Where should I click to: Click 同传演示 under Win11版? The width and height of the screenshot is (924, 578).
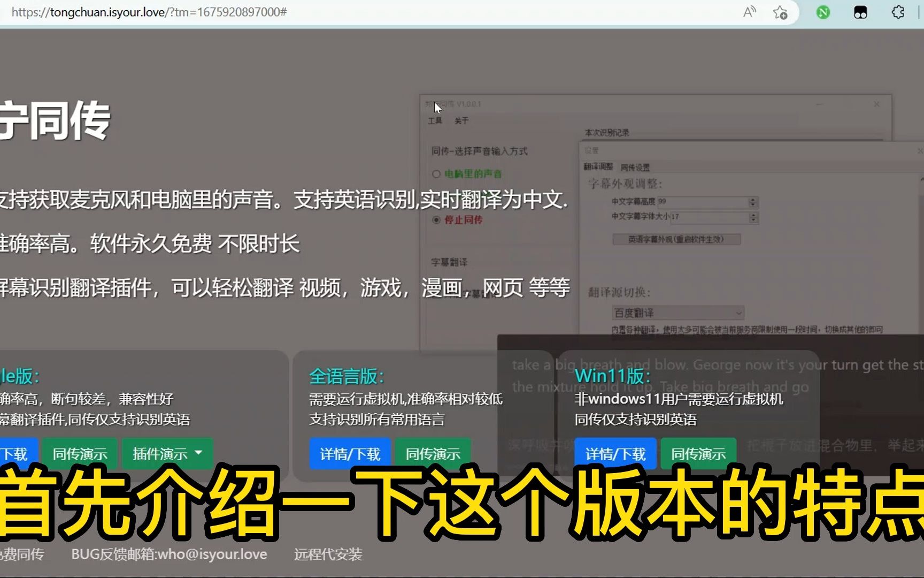[x=698, y=454]
